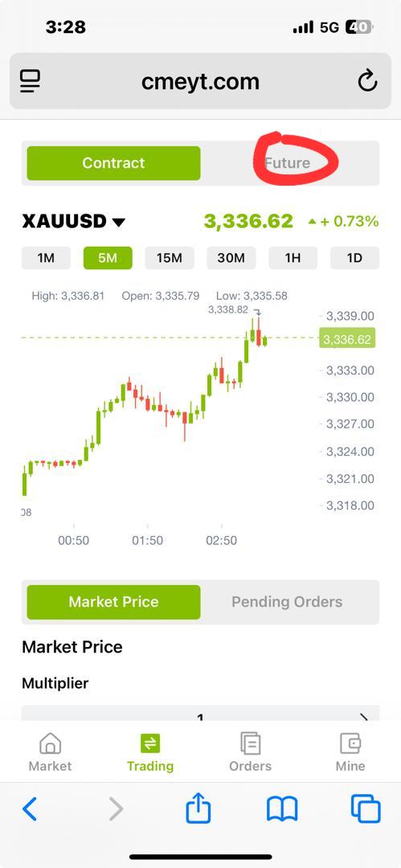Screen dimensions: 401x868
Task: Choose the 1M chart interval
Action: coord(46,258)
